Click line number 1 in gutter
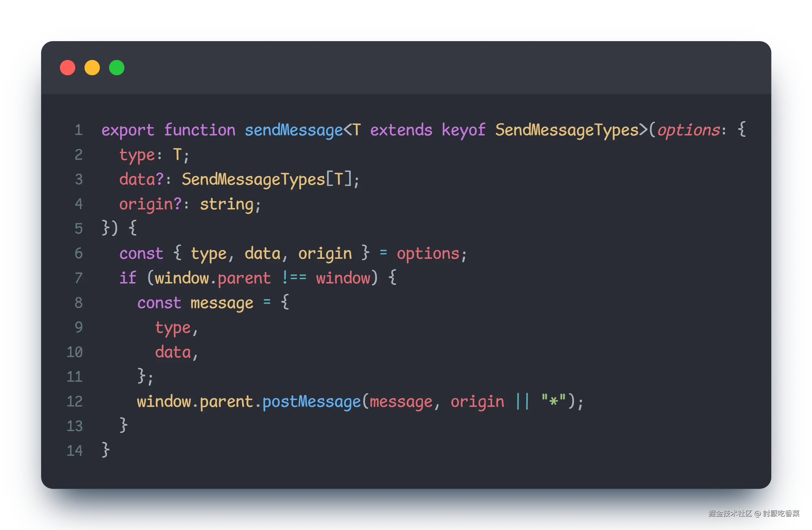Image resolution: width=812 pixels, height=530 pixels. [78, 130]
